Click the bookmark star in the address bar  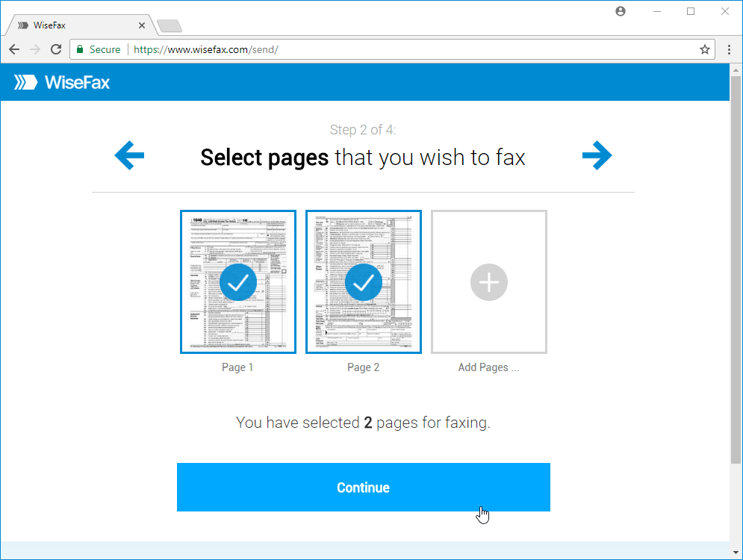[704, 49]
